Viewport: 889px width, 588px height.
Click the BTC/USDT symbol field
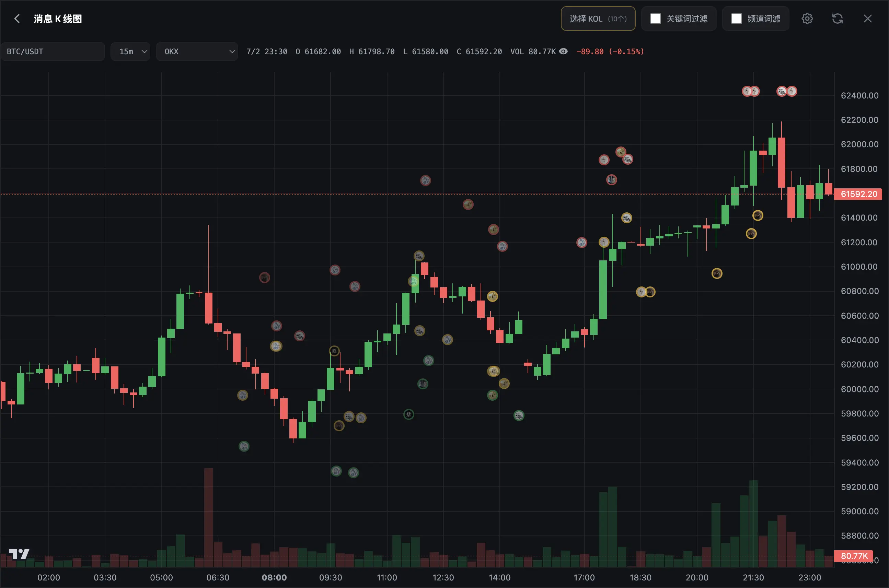53,51
